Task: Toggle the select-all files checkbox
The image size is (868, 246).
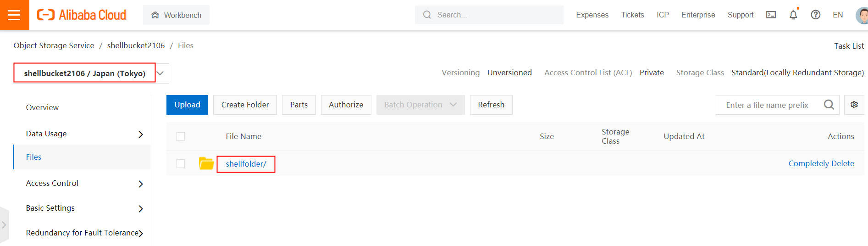Action: pyautogui.click(x=181, y=136)
